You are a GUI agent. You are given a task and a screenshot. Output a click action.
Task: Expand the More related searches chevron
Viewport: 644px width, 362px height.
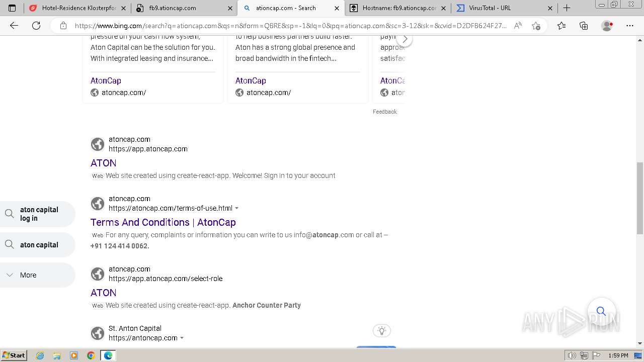coord(10,275)
